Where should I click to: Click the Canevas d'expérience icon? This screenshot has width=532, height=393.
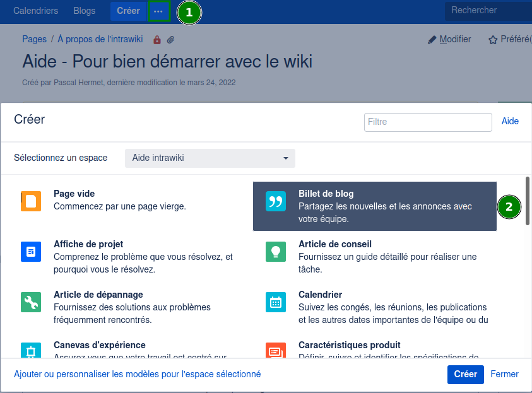31,350
